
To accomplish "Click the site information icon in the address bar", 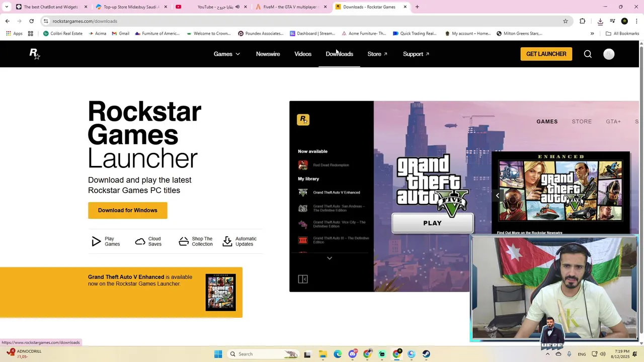I will coord(46,21).
